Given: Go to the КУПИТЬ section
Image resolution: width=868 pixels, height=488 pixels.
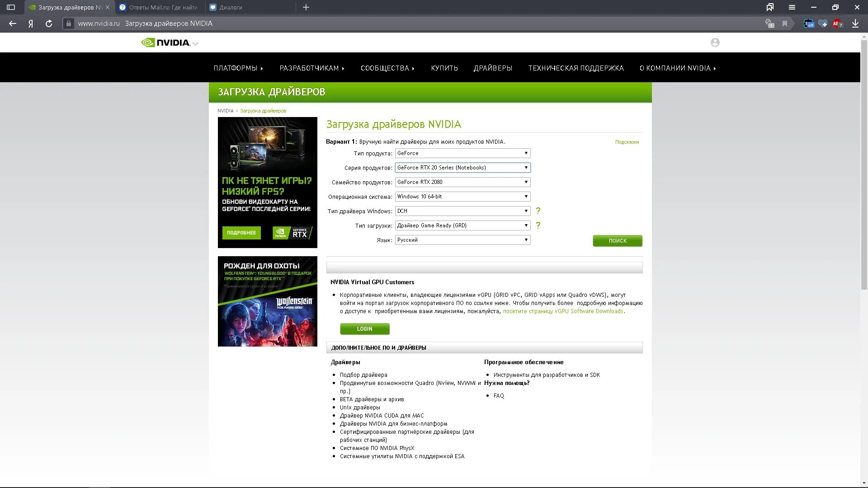Looking at the screenshot, I should click(444, 68).
